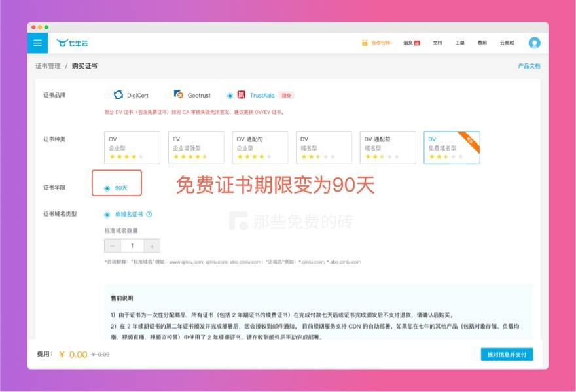Click the help icon beside 单域名证书
The image size is (576, 392).
coord(149,214)
